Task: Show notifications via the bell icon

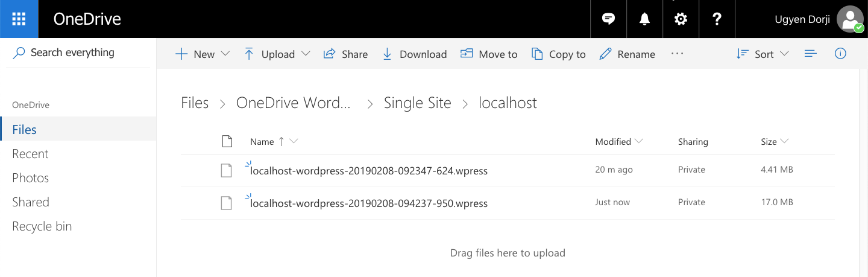Action: click(x=644, y=19)
